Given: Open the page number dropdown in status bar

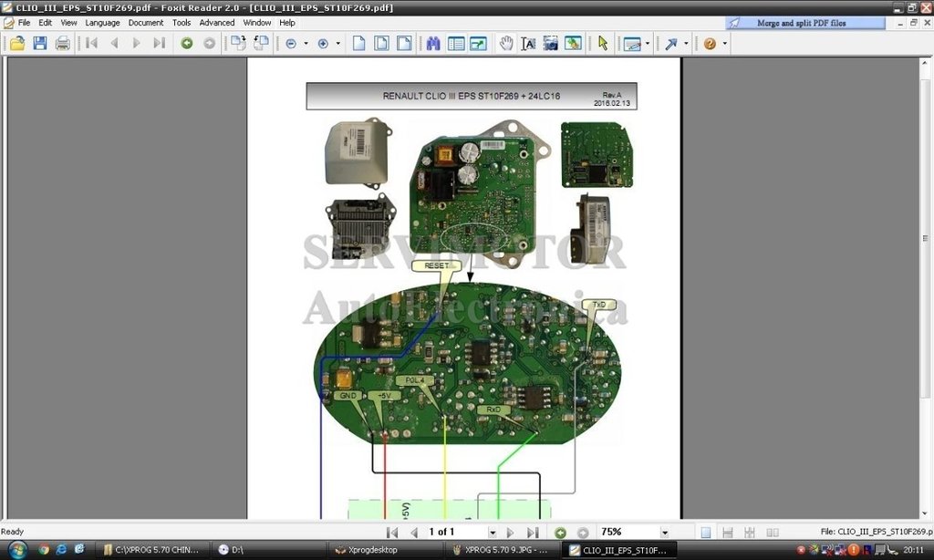Looking at the screenshot, I should tap(492, 532).
